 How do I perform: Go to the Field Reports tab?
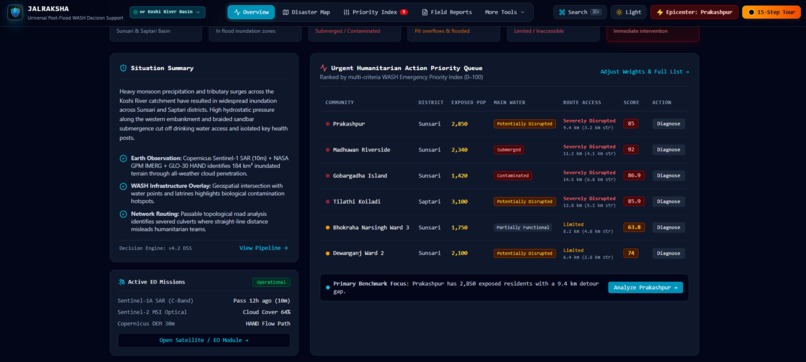coord(447,12)
